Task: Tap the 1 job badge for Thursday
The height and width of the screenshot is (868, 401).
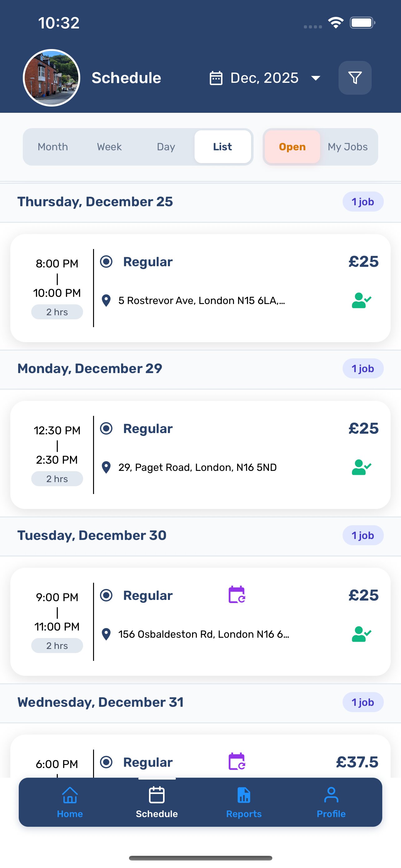Action: coord(363,202)
